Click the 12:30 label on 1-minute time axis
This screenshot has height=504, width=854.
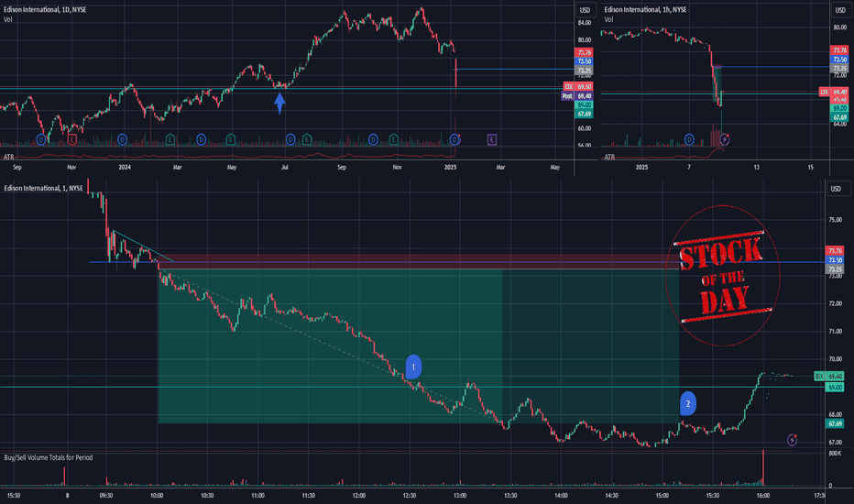[409, 495]
